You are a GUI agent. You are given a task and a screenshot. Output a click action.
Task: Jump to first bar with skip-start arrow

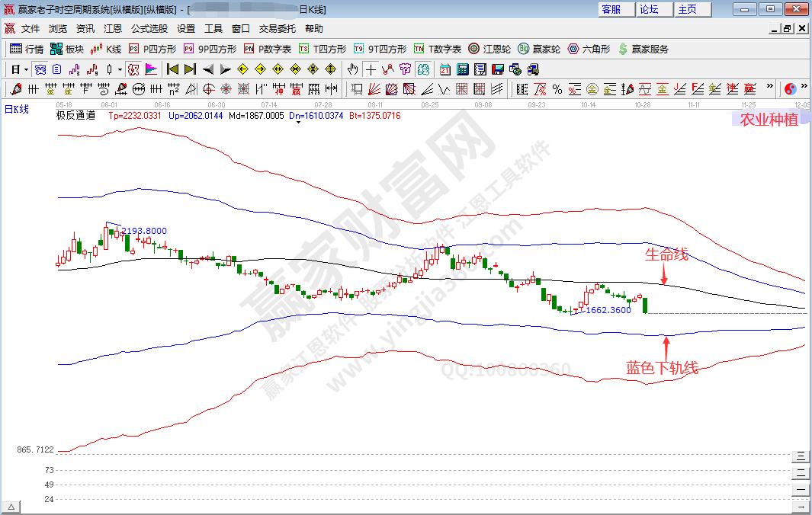[x=172, y=69]
